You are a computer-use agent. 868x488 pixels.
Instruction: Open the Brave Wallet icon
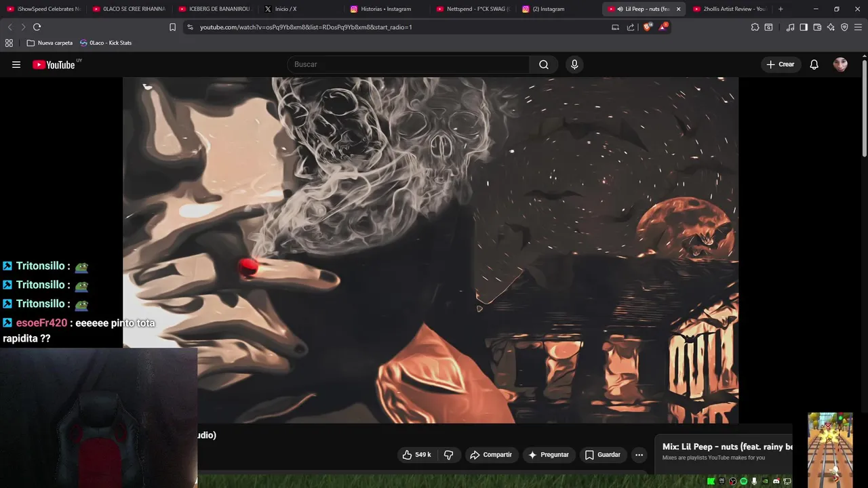(817, 27)
